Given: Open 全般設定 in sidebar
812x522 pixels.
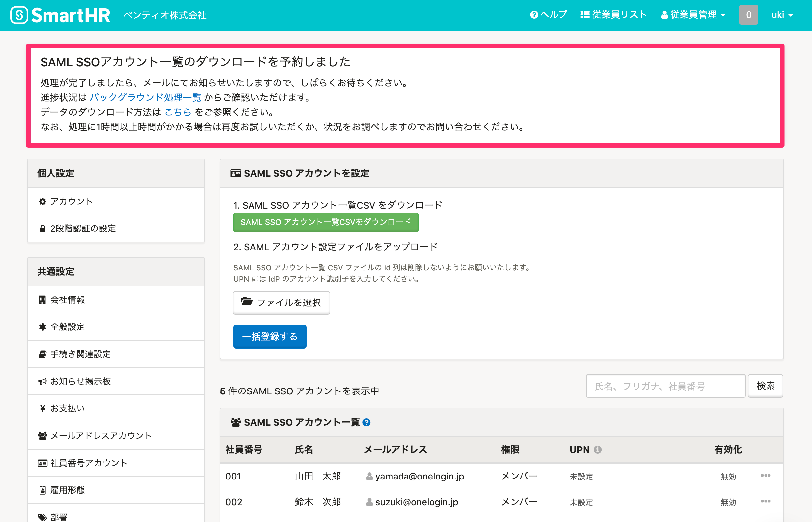Looking at the screenshot, I should coord(116,327).
